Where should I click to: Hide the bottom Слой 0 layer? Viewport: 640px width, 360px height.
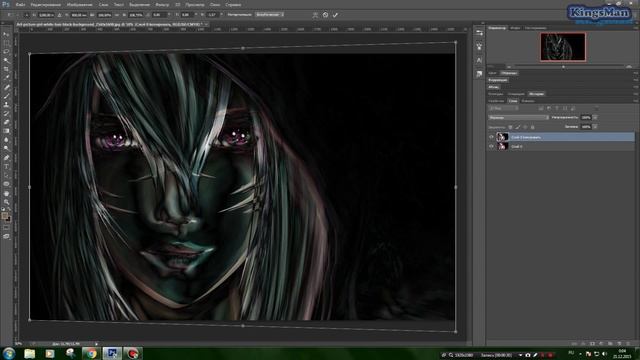pos(491,147)
